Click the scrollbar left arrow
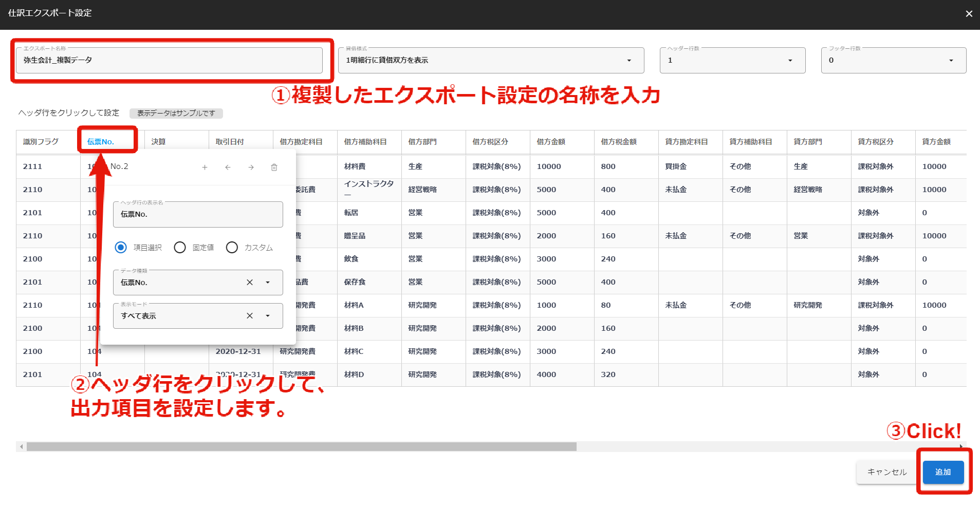Image resolution: width=980 pixels, height=507 pixels. tap(21, 447)
